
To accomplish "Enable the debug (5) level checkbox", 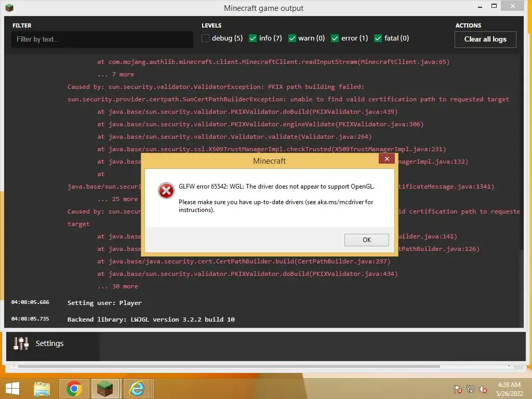I will tap(205, 38).
